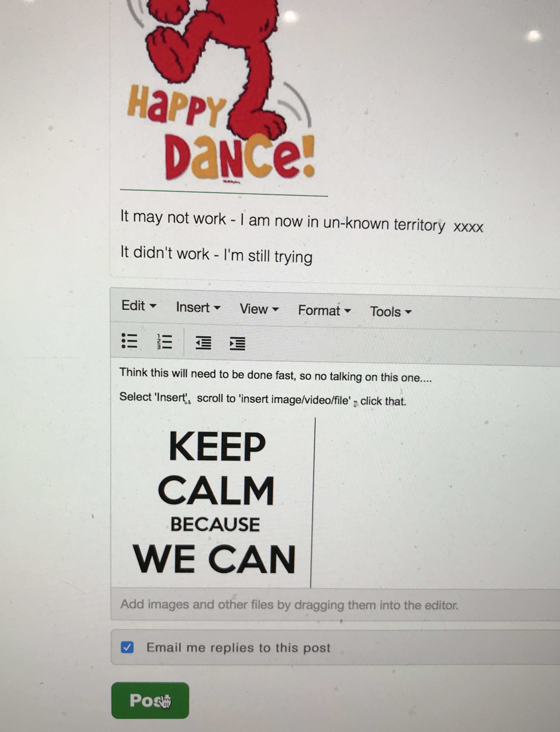Toggle the numbered list icon
This screenshot has width=560, height=732.
[x=165, y=342]
